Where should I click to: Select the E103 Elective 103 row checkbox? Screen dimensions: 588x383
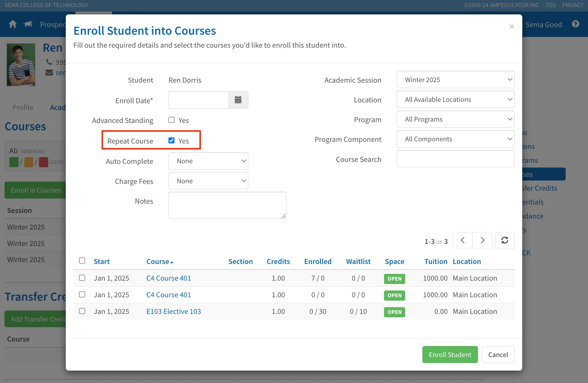(82, 311)
